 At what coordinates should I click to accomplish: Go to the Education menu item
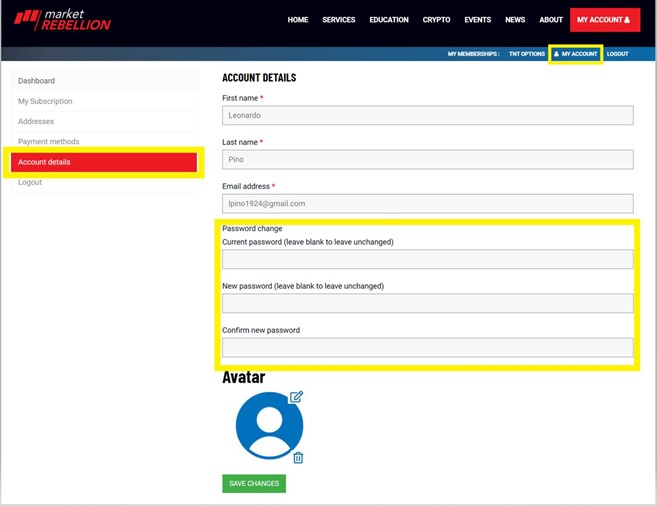[x=389, y=20]
